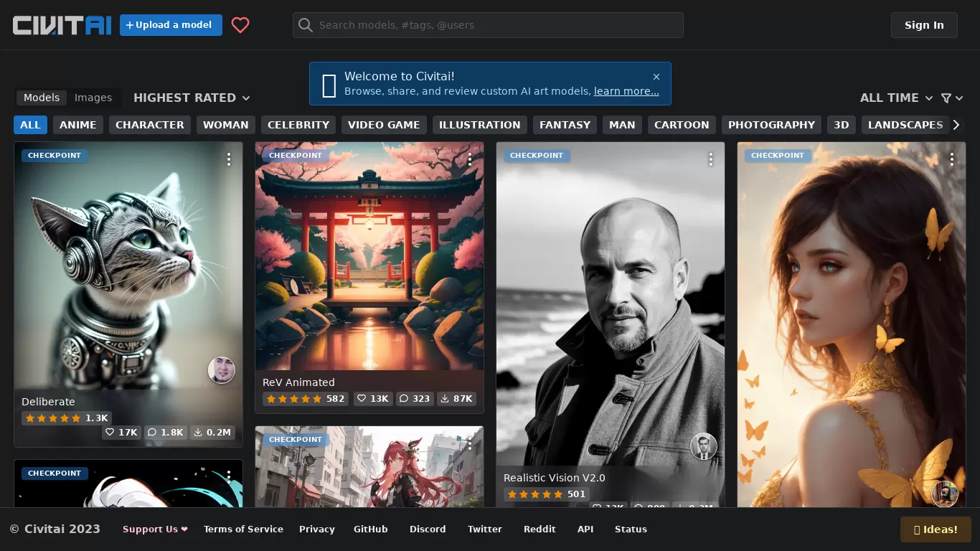
Task: Open three-dot menu on Deliberate card
Action: pos(229,159)
